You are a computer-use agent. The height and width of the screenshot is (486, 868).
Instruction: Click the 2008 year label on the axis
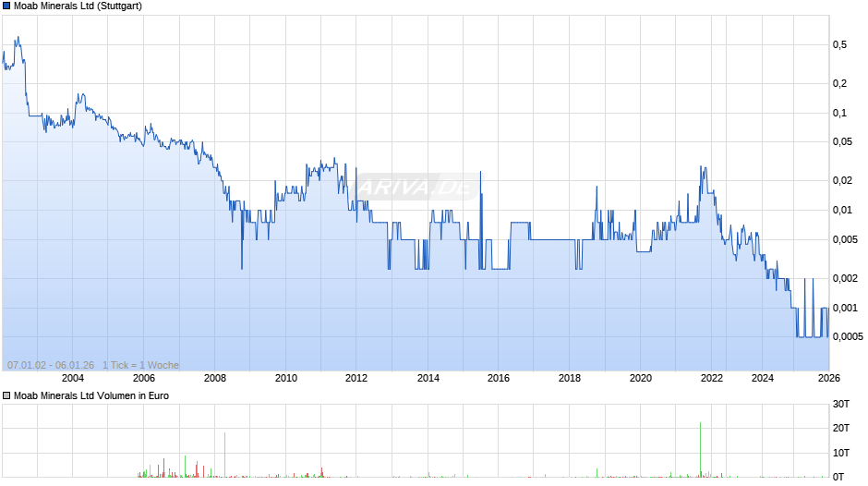[215, 378]
